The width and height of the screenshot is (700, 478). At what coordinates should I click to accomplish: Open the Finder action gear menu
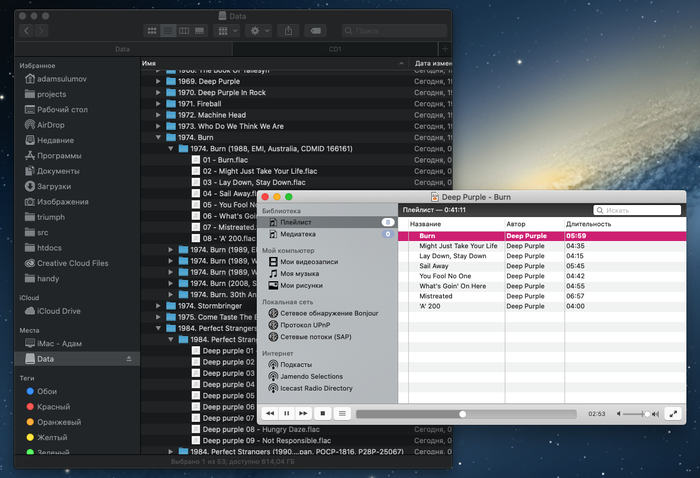(260, 31)
